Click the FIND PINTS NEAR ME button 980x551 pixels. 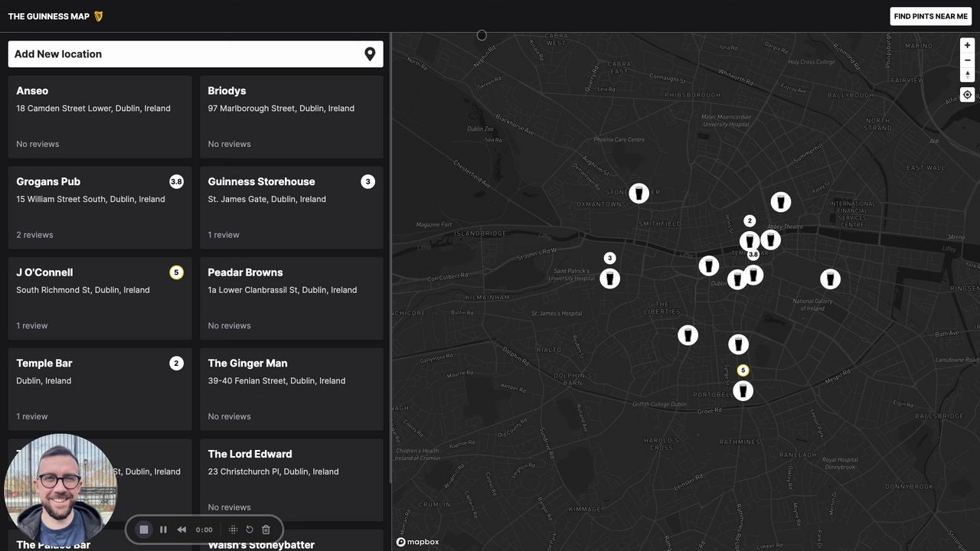pyautogui.click(x=930, y=16)
